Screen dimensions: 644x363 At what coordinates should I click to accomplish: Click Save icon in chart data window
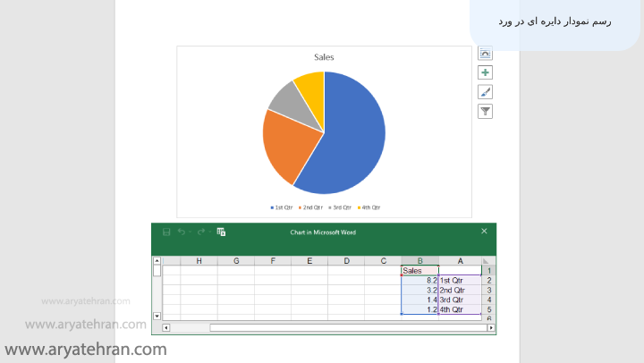pos(166,232)
